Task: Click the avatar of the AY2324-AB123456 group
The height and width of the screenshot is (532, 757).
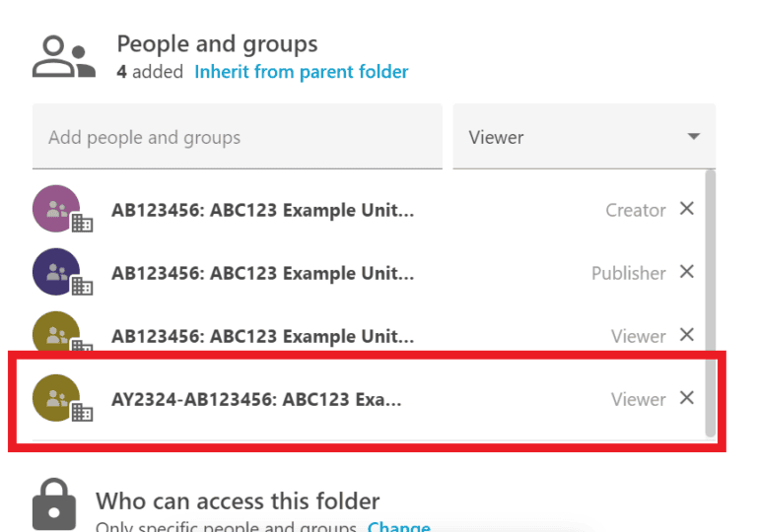Action: (57, 399)
